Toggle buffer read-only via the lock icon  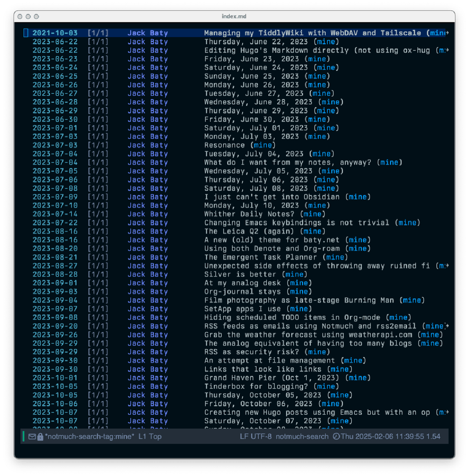click(x=39, y=437)
